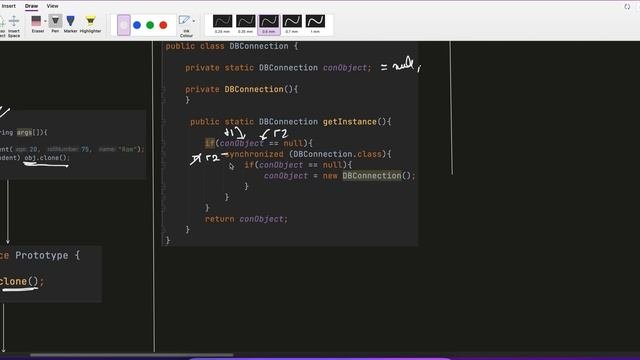The image size is (640, 360).
Task: Pick the red ink colour swatch
Action: (163, 25)
